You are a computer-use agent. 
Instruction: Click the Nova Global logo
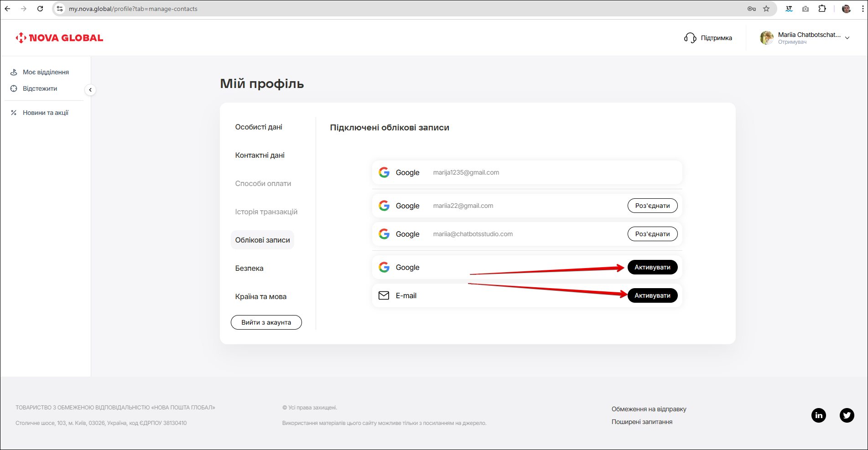pyautogui.click(x=59, y=38)
